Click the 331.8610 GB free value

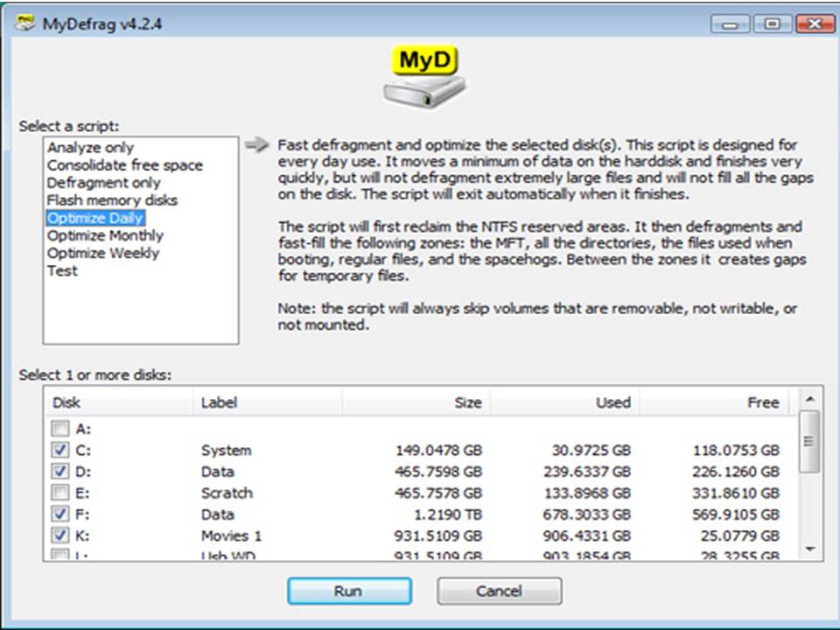coord(736,493)
